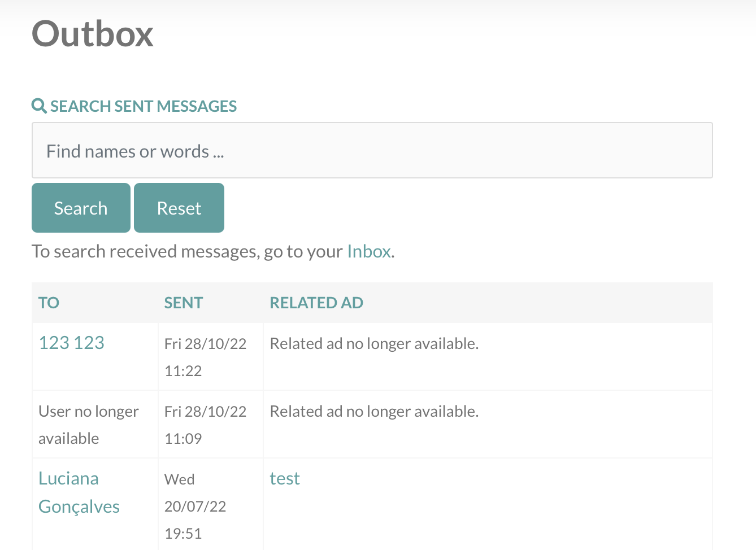Click the magnifying glass search icon
The image size is (756, 550).
pos(39,106)
